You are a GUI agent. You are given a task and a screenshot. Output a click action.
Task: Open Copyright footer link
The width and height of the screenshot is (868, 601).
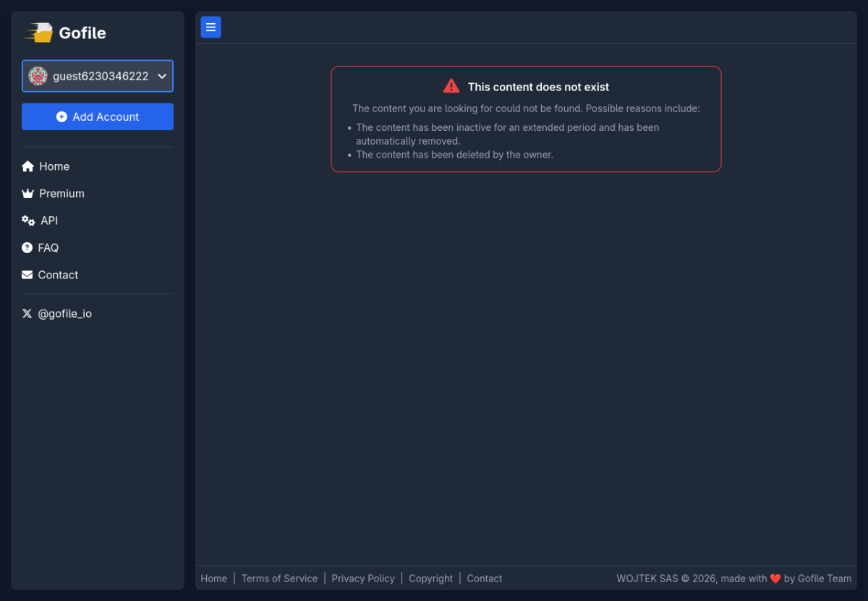(430, 579)
